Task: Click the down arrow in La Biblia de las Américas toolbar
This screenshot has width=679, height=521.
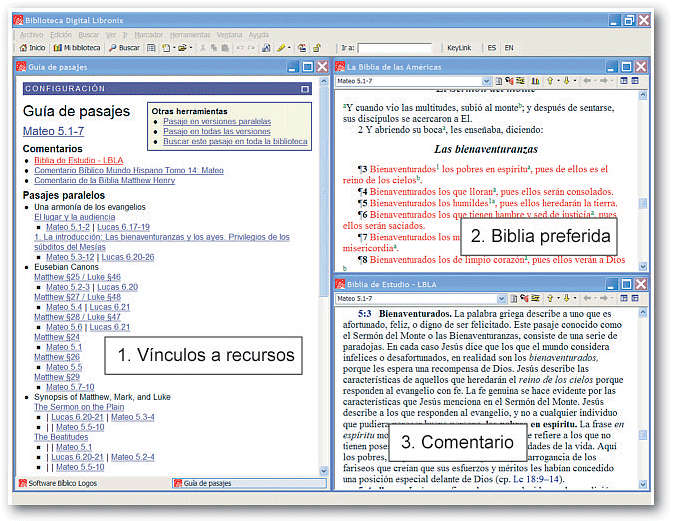Action: point(566,81)
